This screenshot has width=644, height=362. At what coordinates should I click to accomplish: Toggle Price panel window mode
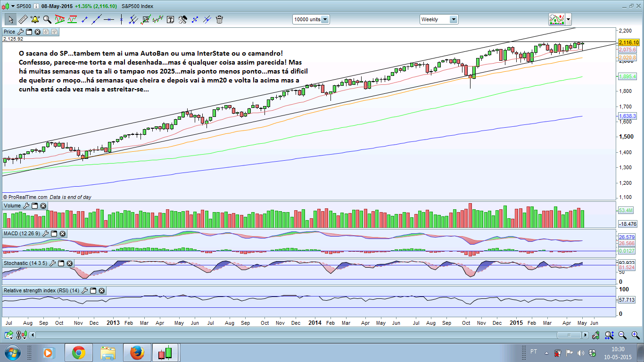pyautogui.click(x=29, y=32)
